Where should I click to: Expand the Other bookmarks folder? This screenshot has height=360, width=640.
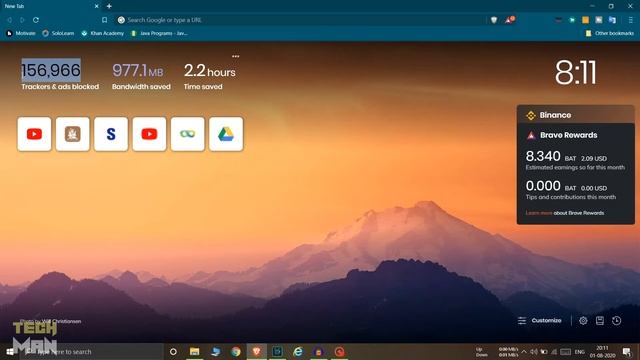tap(609, 33)
